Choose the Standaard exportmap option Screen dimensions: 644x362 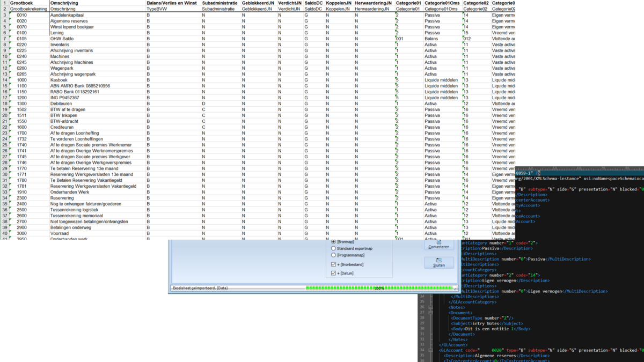pos(334,248)
